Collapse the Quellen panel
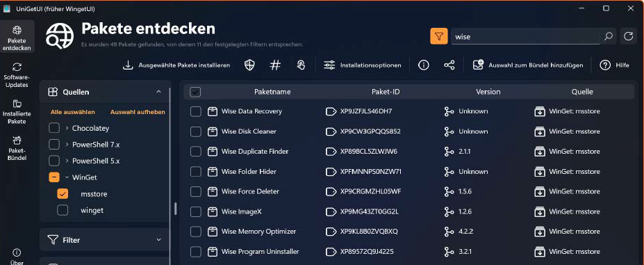This screenshot has height=265, width=644. pos(158,92)
